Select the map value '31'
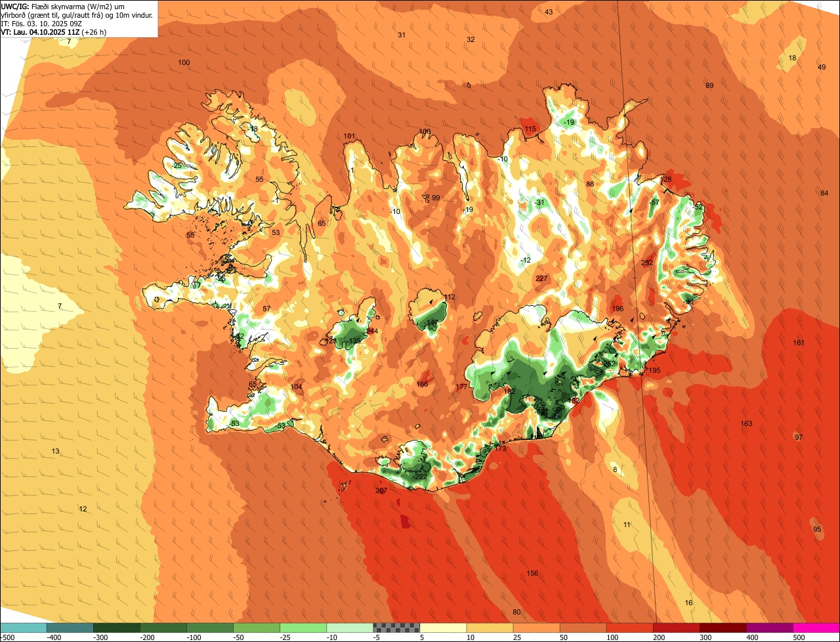The height and width of the screenshot is (642, 840). pyautogui.click(x=402, y=35)
